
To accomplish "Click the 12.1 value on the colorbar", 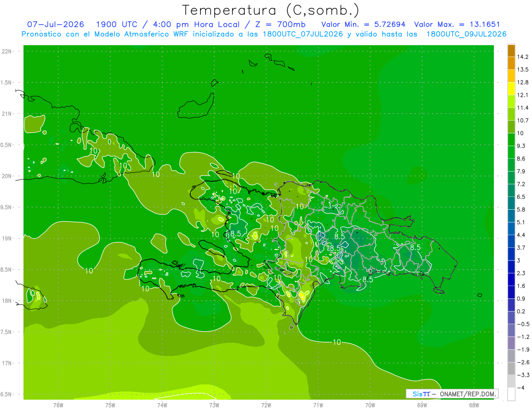I will point(523,95).
